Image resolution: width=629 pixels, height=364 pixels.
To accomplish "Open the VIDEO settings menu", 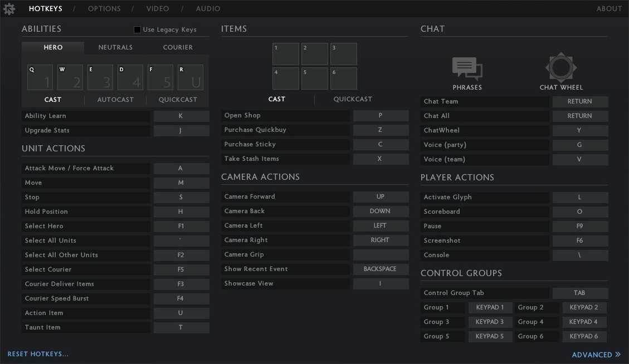I will click(158, 8).
